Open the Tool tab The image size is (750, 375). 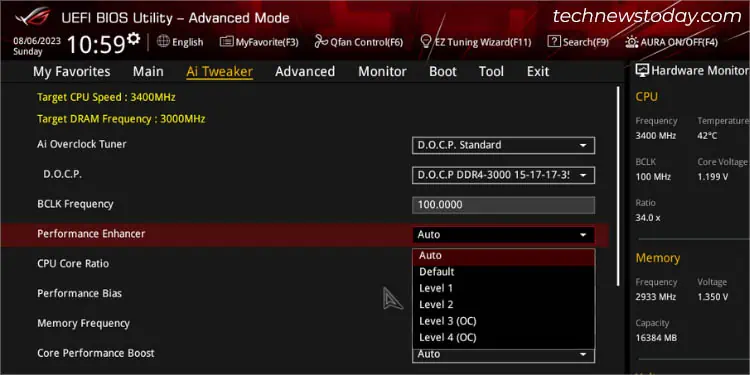tap(491, 72)
